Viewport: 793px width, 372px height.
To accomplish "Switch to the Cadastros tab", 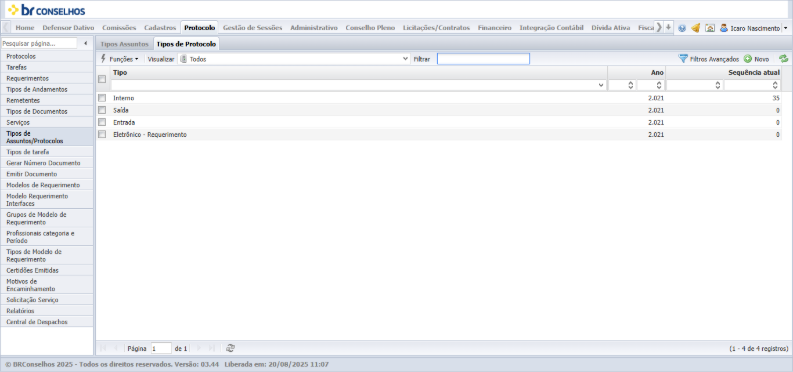I will (160, 28).
